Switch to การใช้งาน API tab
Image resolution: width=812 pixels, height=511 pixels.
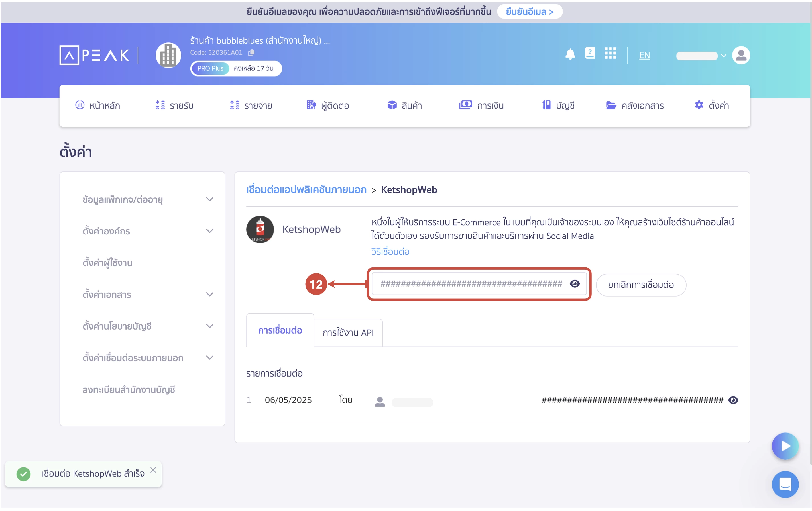click(x=348, y=333)
